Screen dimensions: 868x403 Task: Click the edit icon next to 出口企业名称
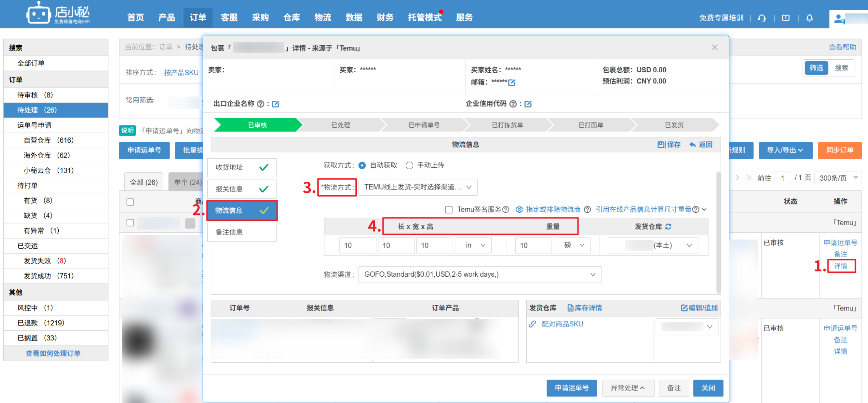[x=276, y=104]
